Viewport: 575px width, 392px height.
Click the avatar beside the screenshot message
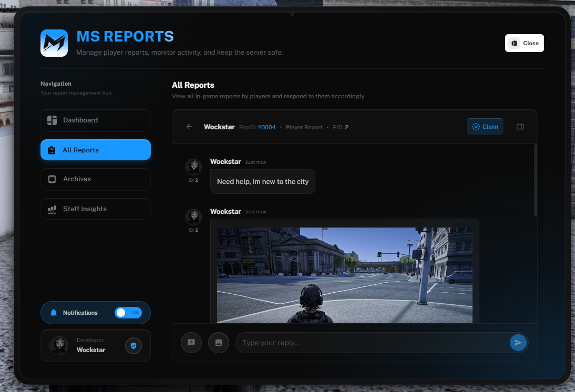(193, 217)
